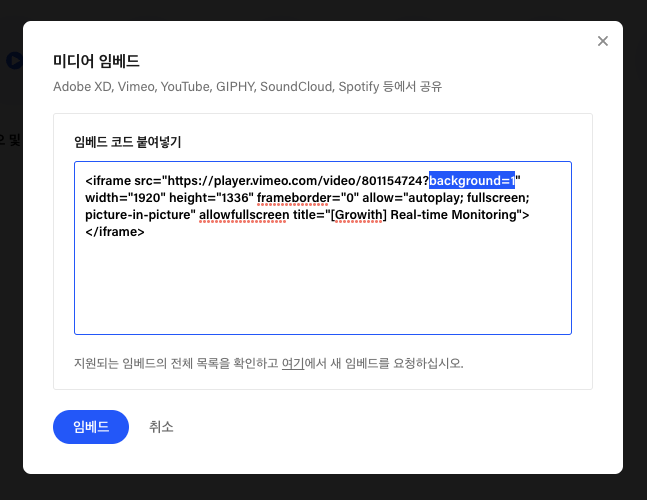
Task: Click the word frameborder in the code
Action: [x=294, y=198]
